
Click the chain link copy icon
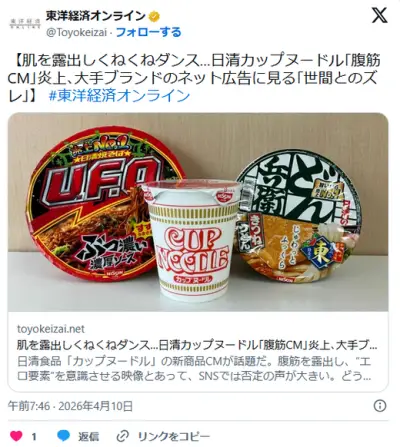coord(123,436)
